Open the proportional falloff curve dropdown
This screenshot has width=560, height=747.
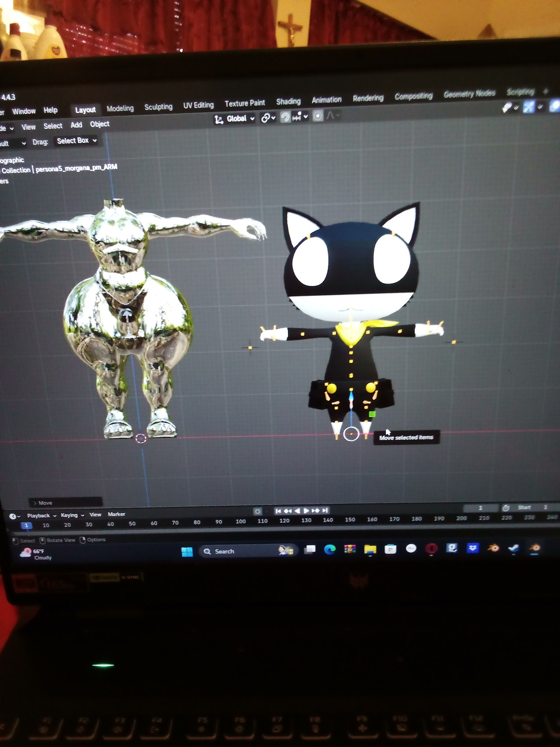point(332,115)
